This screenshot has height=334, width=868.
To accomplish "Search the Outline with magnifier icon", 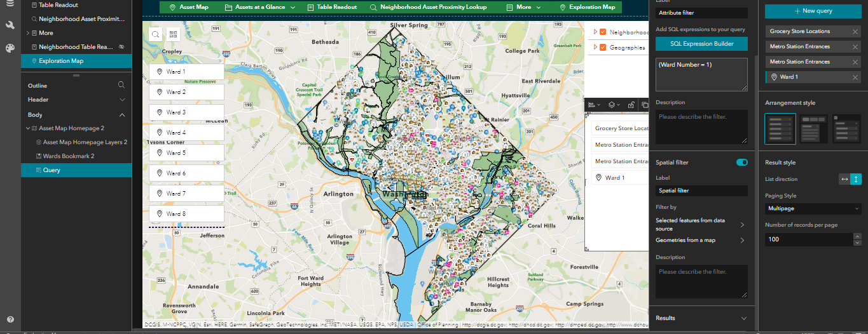I will coord(121,85).
